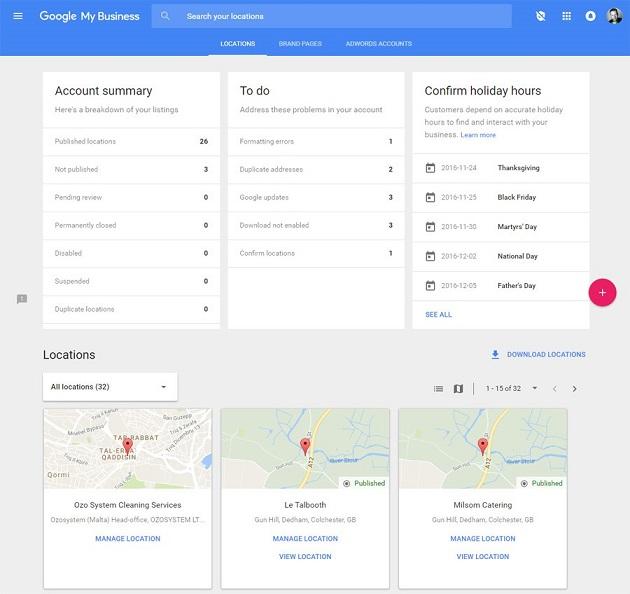Viewport: 630px width, 594px height.
Task: Click the Martyrs' Day calendar icon
Action: 430,227
